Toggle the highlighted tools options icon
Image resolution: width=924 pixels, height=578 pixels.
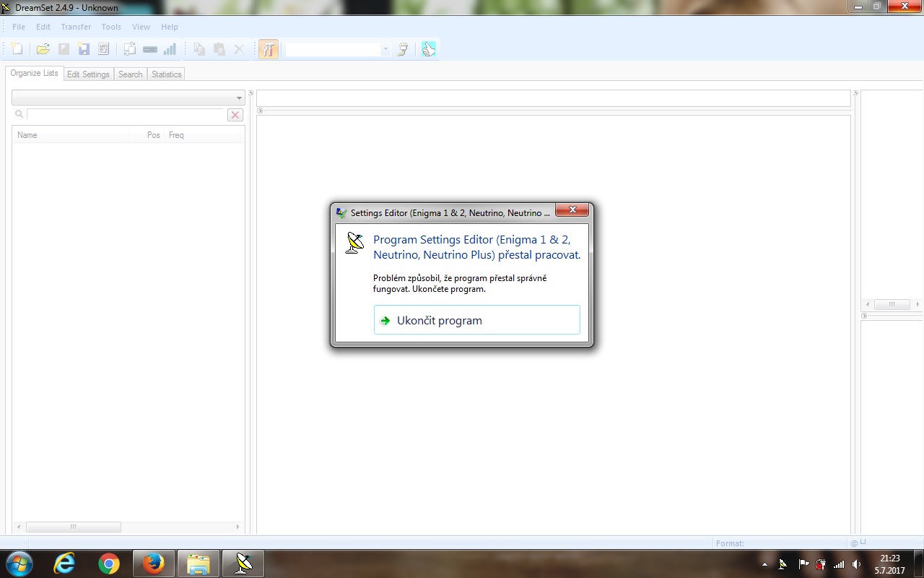click(x=269, y=49)
